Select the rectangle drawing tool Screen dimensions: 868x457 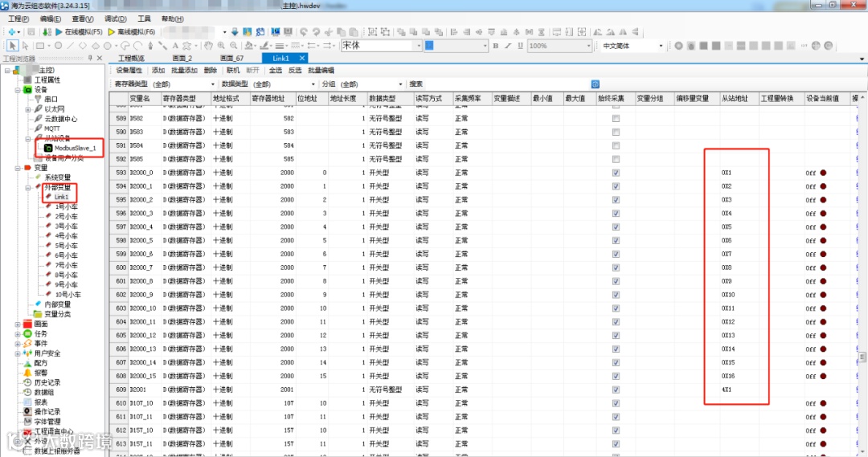click(40, 46)
